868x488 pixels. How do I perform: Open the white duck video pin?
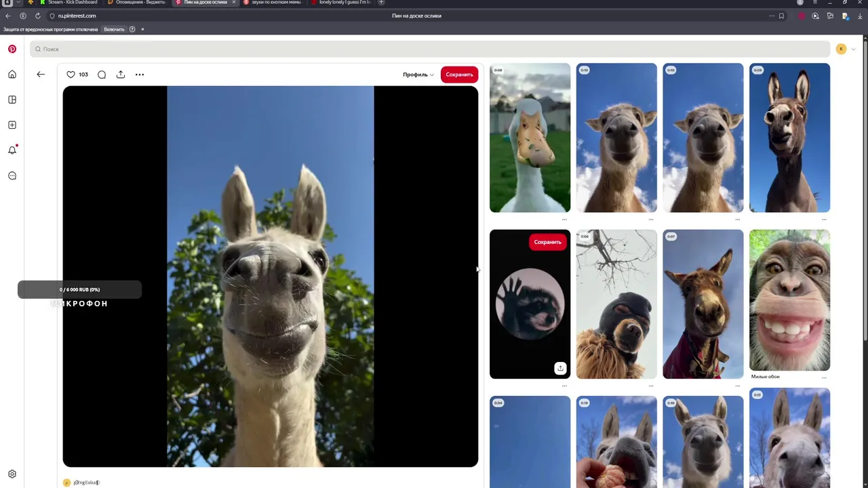(530, 138)
